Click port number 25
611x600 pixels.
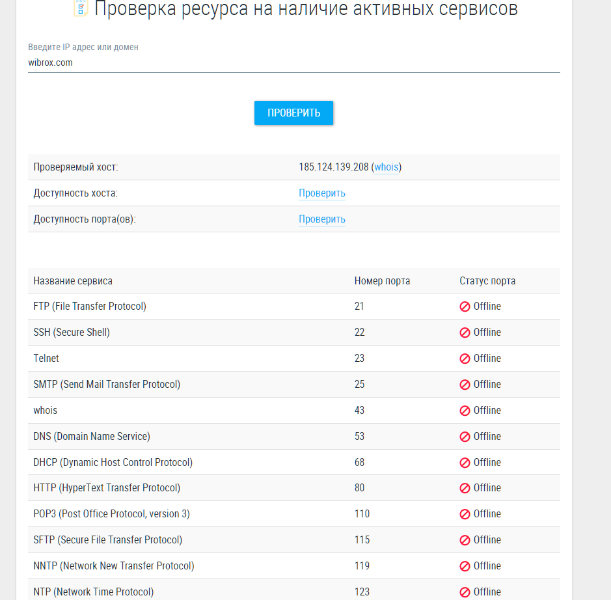[359, 384]
